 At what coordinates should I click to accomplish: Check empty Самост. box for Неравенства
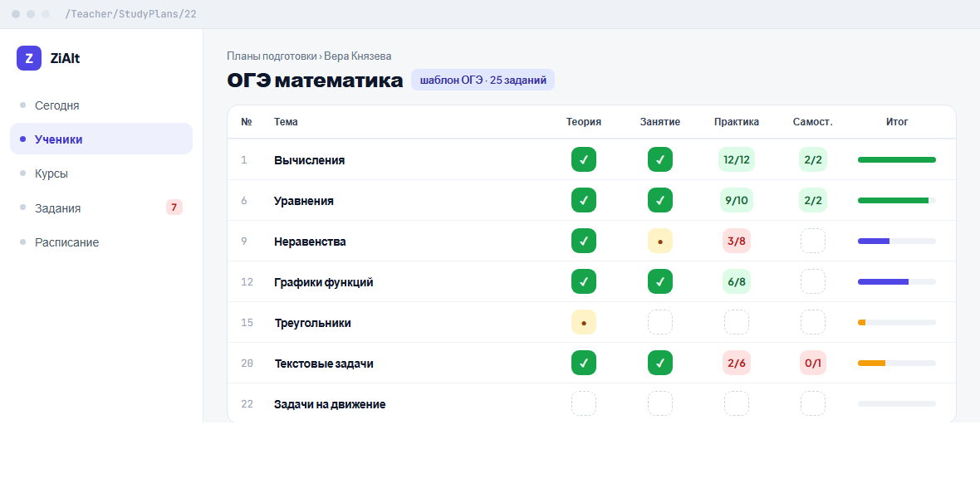pos(813,241)
